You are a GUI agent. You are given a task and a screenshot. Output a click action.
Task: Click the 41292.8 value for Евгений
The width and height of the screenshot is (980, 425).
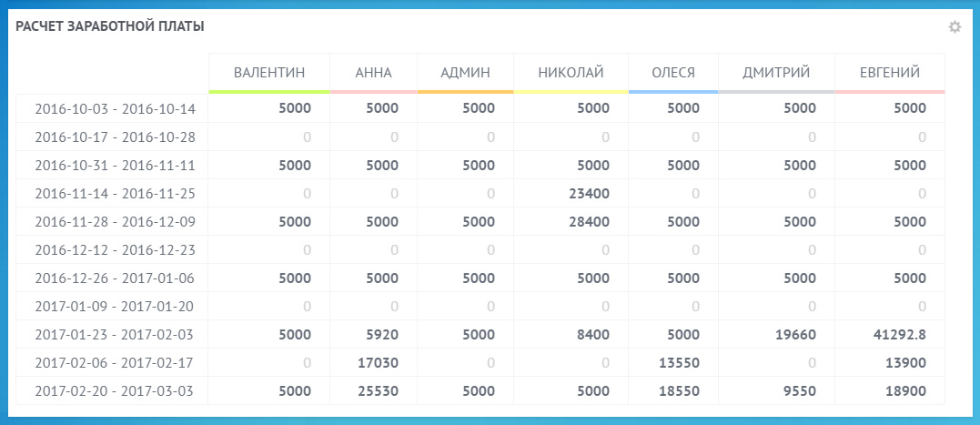pyautogui.click(x=900, y=335)
